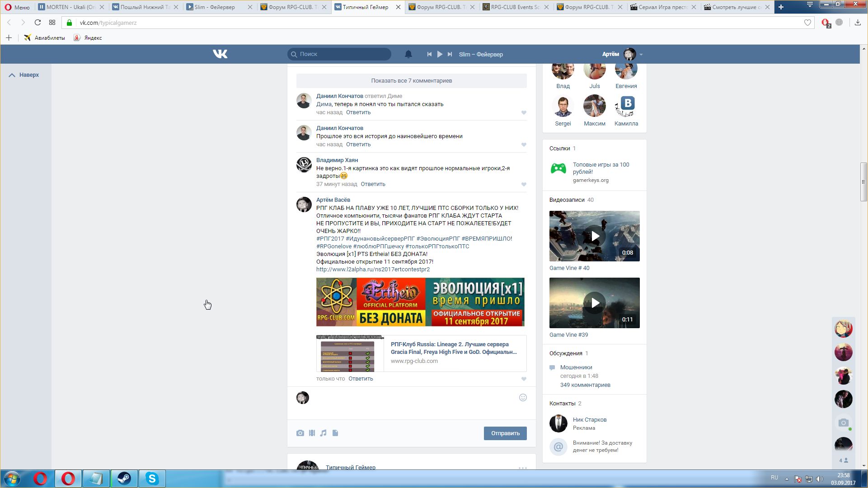Open the Авиабилеты bookmark
868x488 pixels.
point(44,38)
